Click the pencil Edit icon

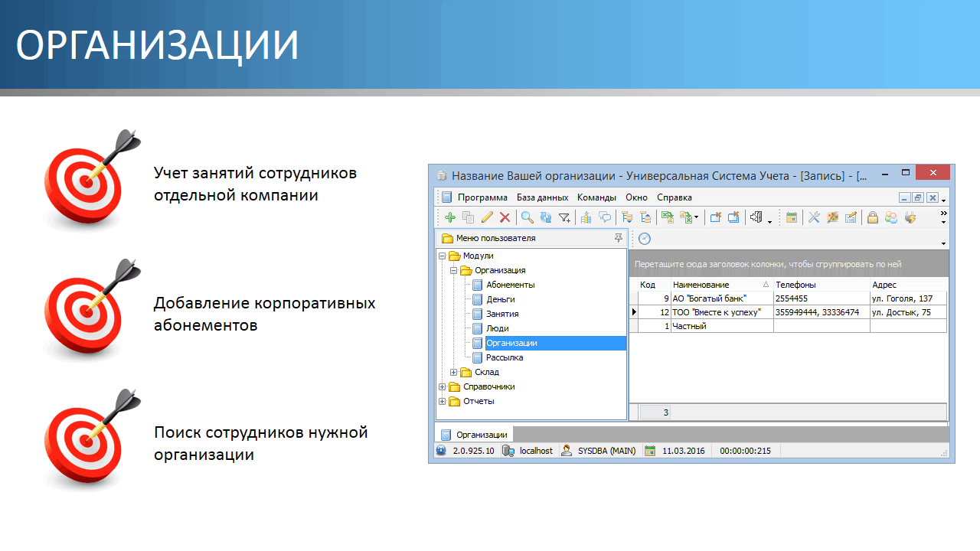coord(487,217)
